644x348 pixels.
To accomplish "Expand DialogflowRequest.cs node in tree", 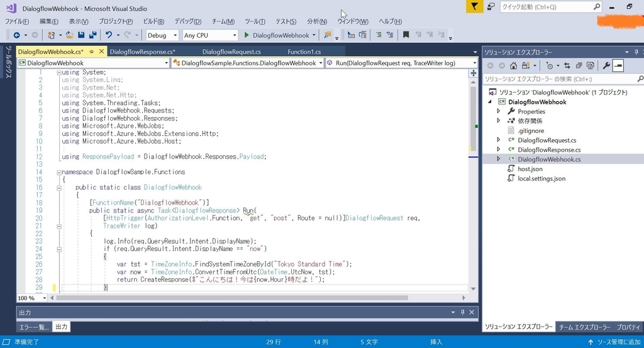I will coord(499,140).
